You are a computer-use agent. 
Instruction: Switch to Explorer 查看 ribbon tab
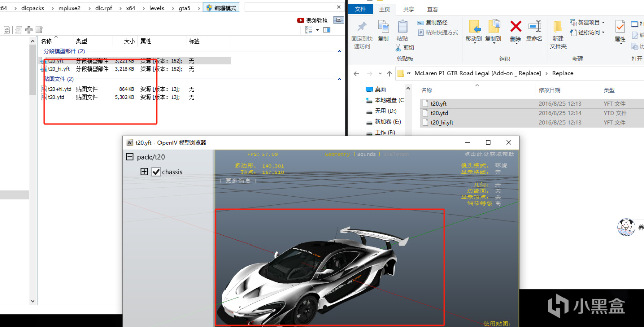pos(432,9)
